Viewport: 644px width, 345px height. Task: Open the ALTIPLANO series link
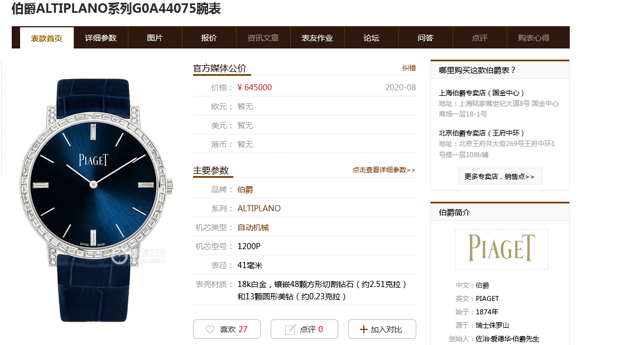click(259, 208)
